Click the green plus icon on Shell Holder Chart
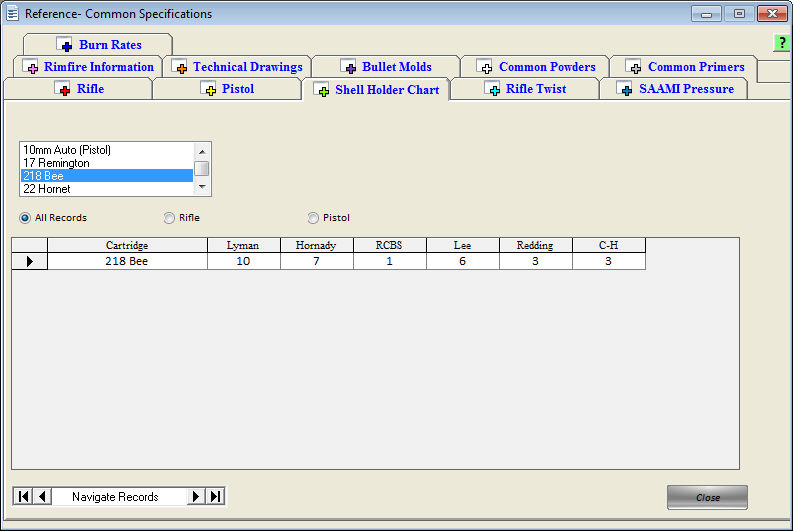This screenshot has height=531, width=793. point(322,90)
